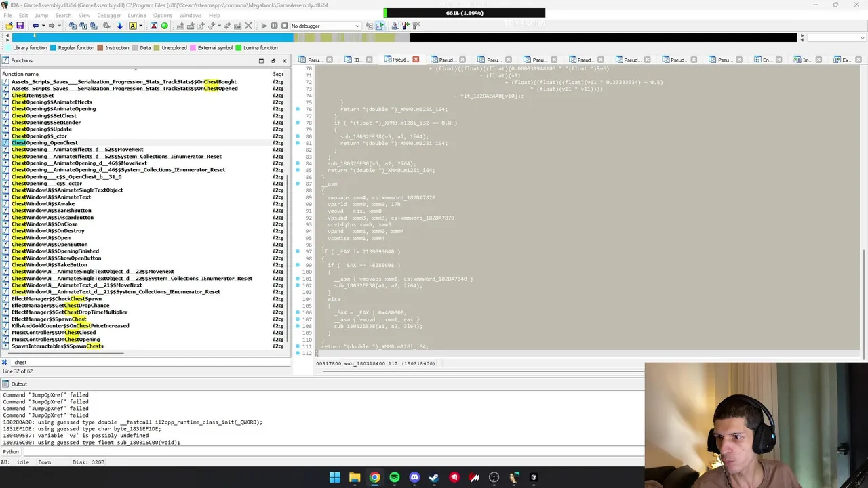Click the Unexplored olive legend swatch
Image resolution: width=868 pixels, height=488 pixels.
156,48
